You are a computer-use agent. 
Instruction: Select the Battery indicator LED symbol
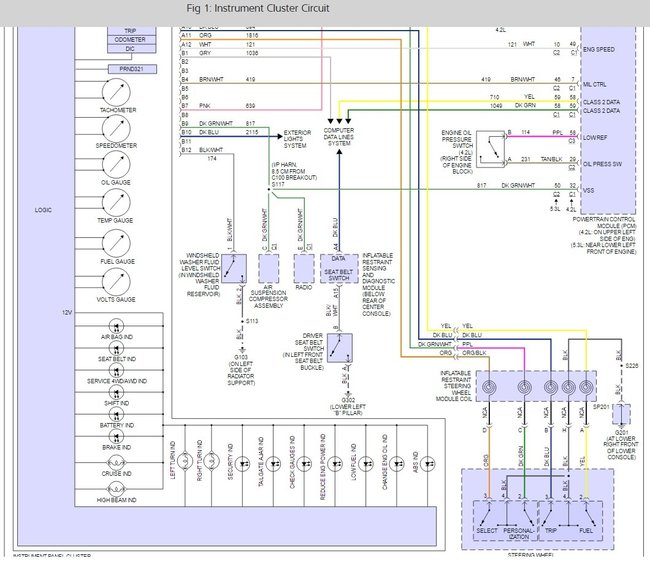(116, 414)
